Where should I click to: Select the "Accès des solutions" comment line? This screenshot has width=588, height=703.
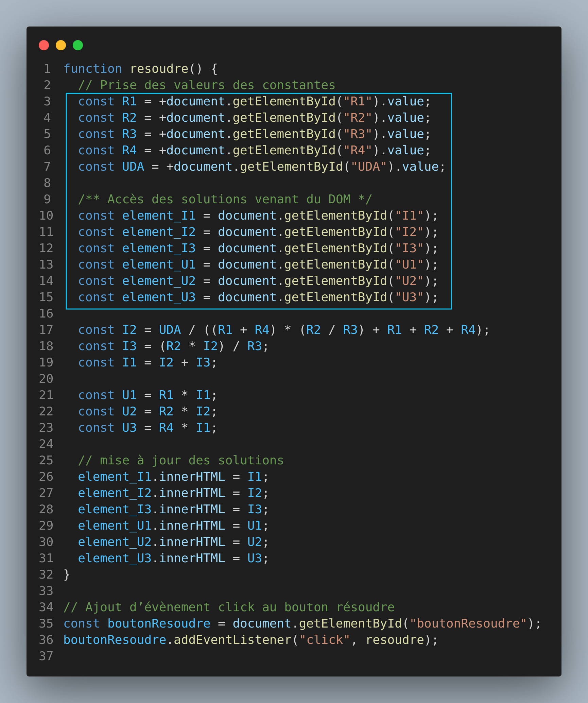click(225, 199)
